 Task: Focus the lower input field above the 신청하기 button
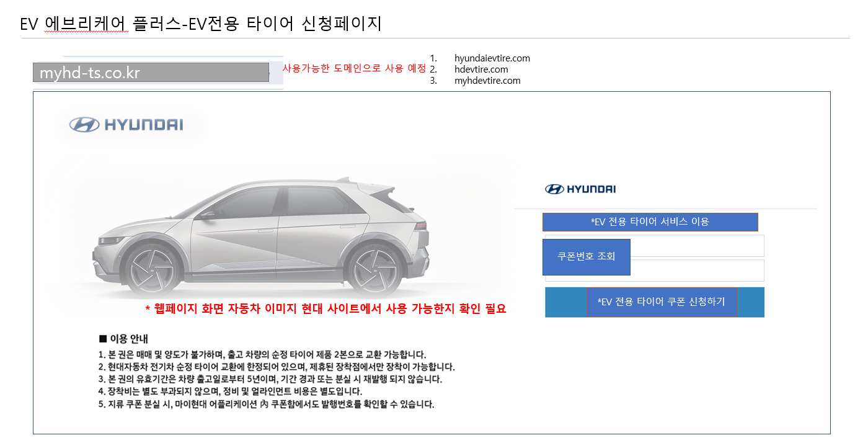[x=697, y=271]
